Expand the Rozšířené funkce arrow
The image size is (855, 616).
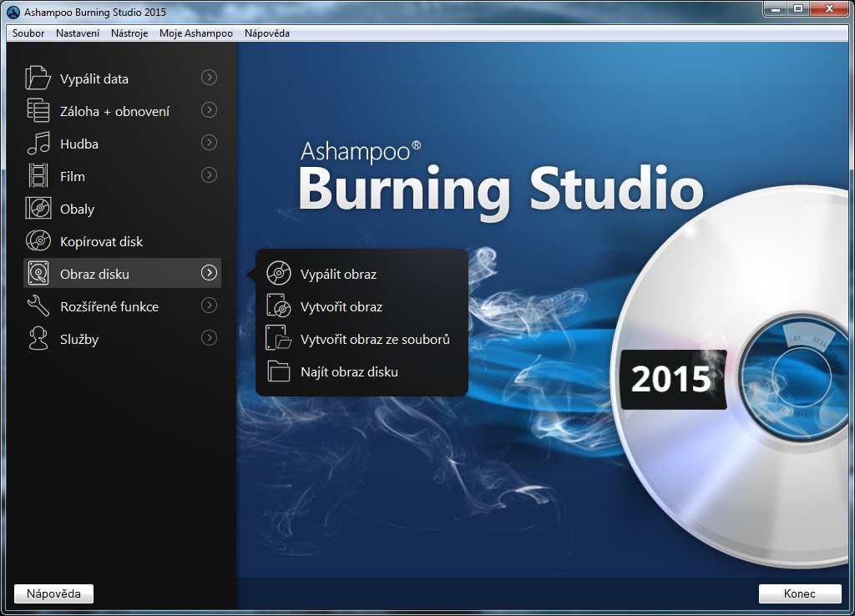click(x=209, y=305)
